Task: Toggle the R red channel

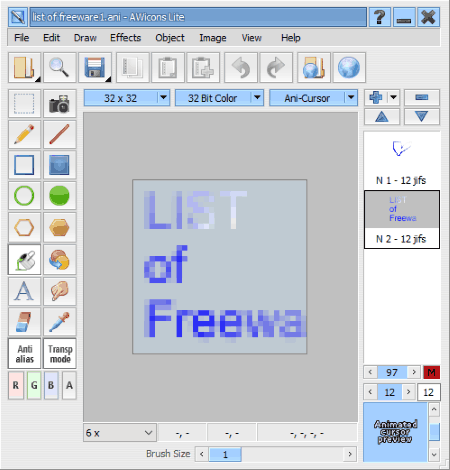Action: pyautogui.click(x=16, y=385)
